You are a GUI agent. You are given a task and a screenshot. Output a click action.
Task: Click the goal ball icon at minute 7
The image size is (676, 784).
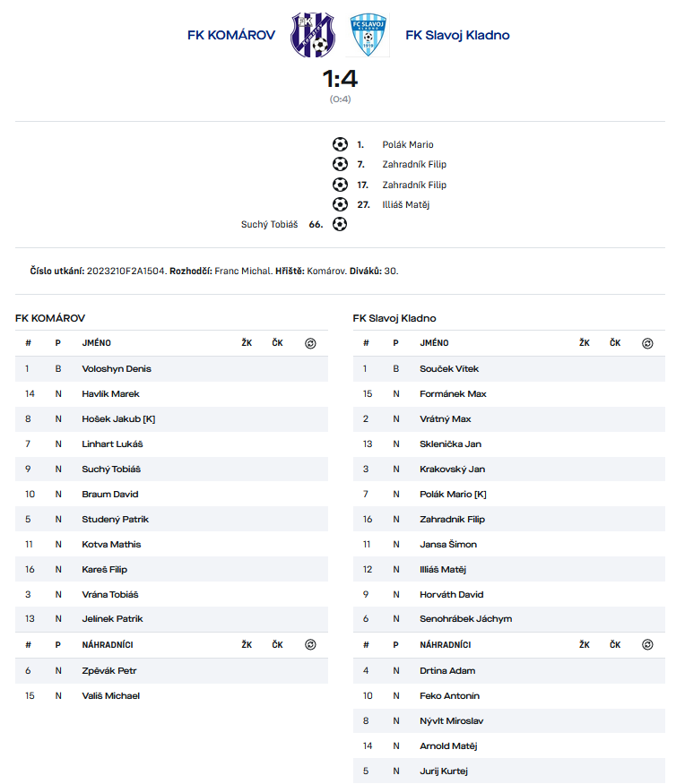[x=340, y=164]
